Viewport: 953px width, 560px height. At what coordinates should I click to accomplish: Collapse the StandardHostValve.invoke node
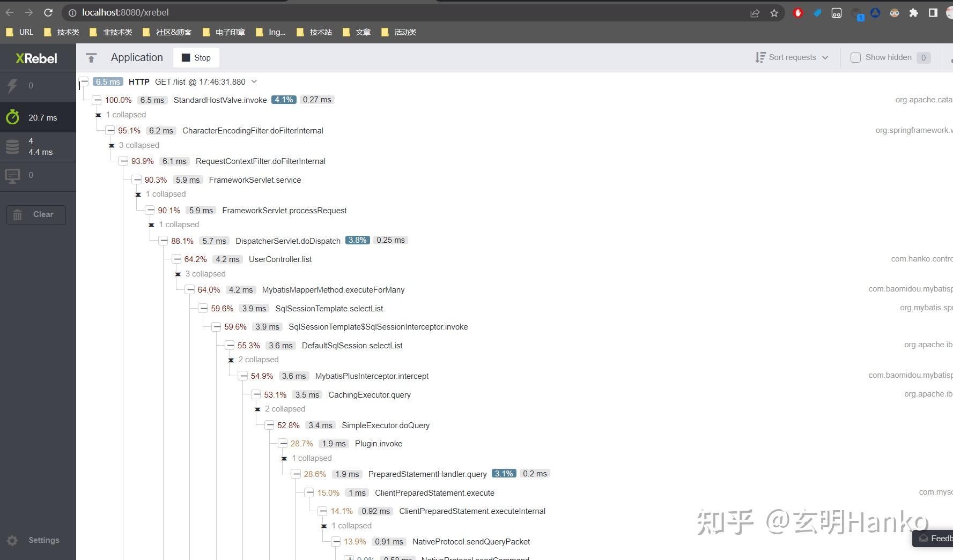click(x=97, y=100)
